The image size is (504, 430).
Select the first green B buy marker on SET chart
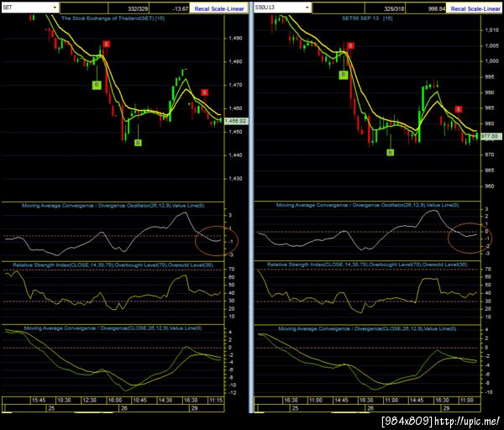click(x=97, y=85)
